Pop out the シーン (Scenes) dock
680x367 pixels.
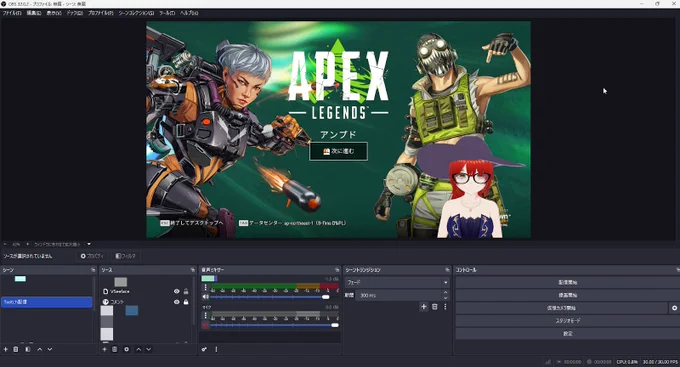[93, 270]
